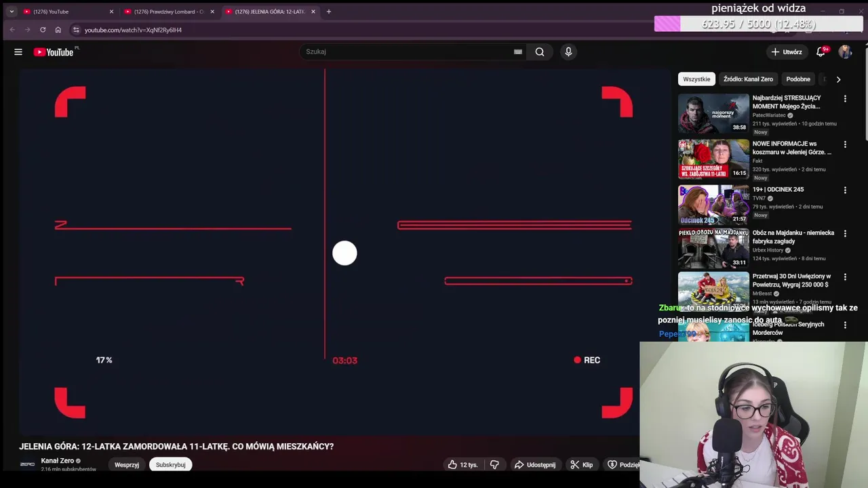
Task: Open the on-screen keyboard icon in search
Action: click(x=518, y=52)
